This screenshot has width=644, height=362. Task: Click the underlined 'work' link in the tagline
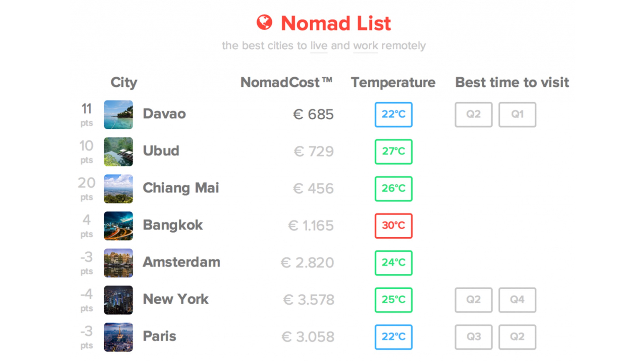point(366,46)
